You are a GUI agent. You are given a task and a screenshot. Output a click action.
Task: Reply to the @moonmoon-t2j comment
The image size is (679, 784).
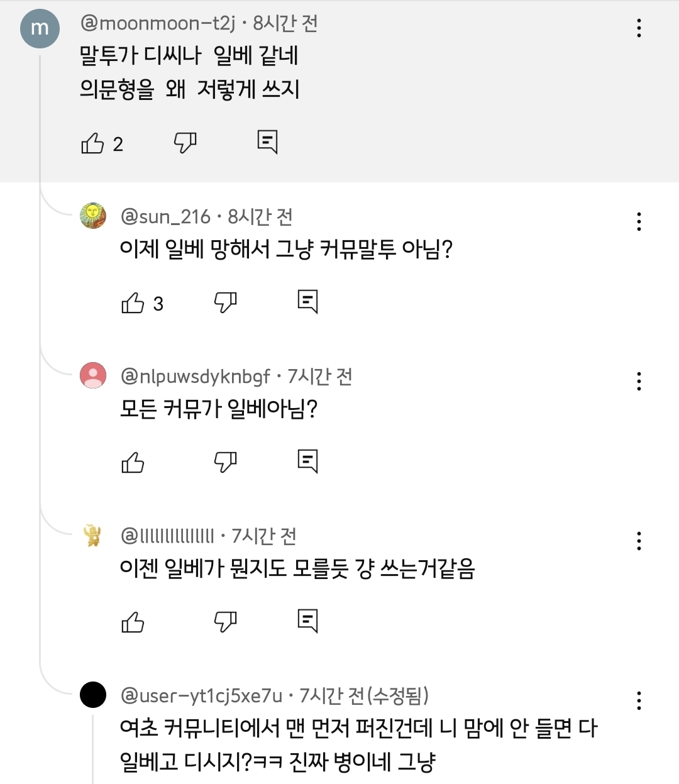tap(267, 142)
